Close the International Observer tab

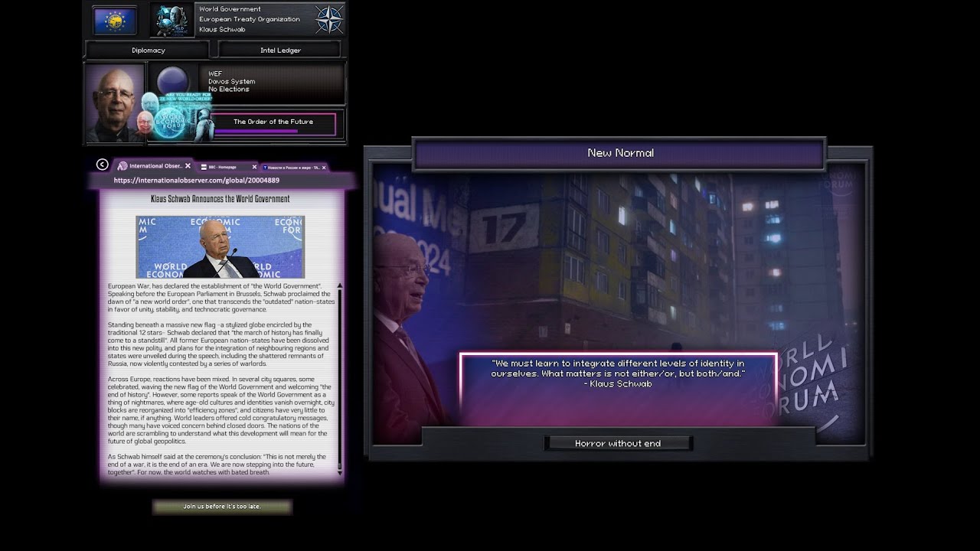point(188,166)
